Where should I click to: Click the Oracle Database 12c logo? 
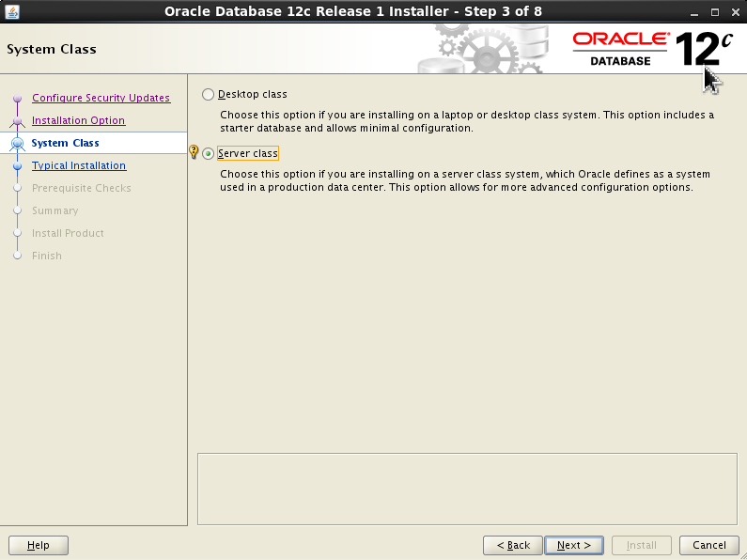point(652,49)
